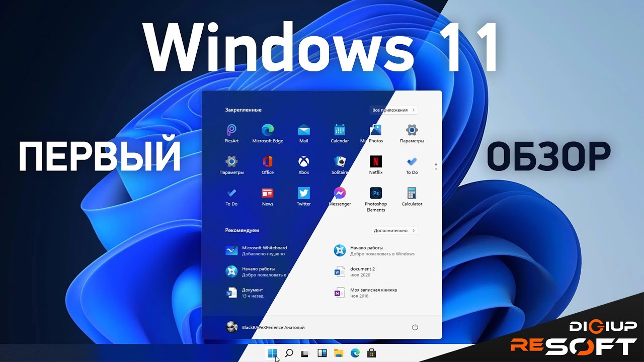Open the Messenger app
Viewport: 644px width, 362px height.
340,197
